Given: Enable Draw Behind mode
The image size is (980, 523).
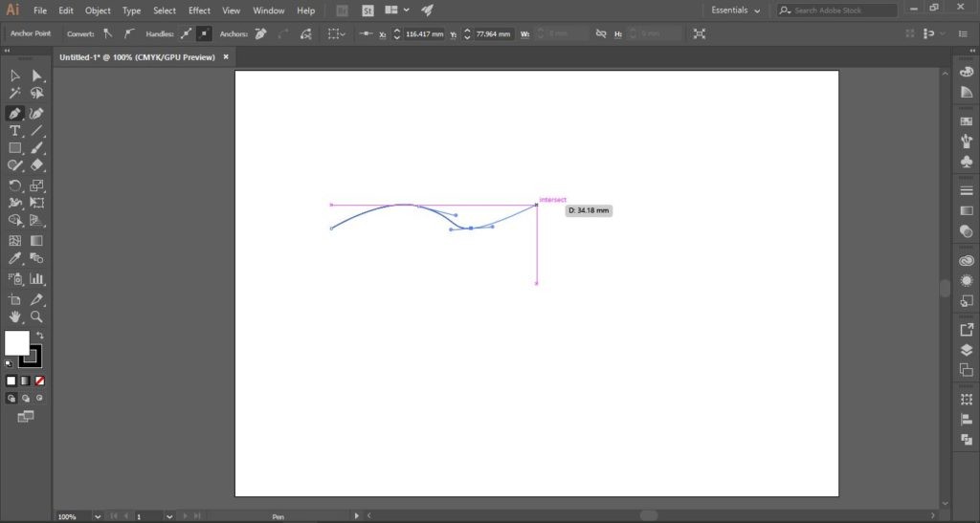Looking at the screenshot, I should (x=25, y=398).
